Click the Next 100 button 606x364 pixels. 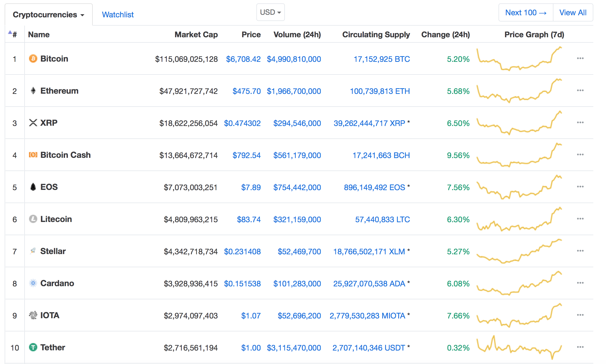[x=526, y=12]
